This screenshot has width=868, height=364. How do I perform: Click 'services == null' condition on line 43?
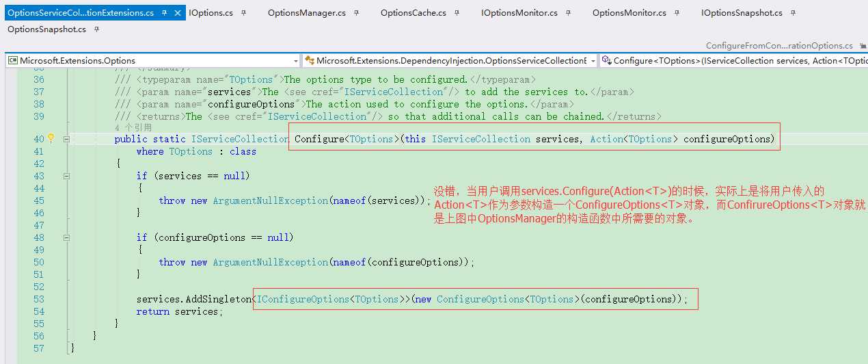pyautogui.click(x=202, y=176)
